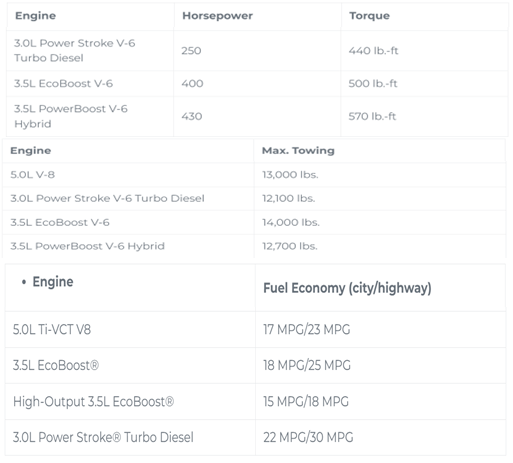
Task: Select the 5.0L Ti-VCT V8 row
Action: (x=255, y=330)
